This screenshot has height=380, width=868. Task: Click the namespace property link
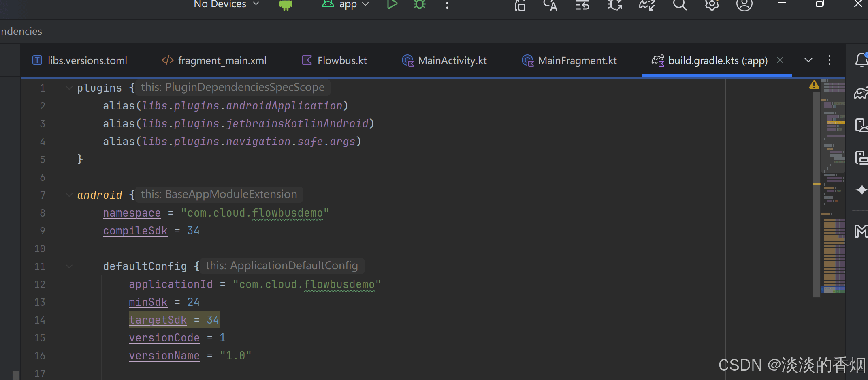click(x=132, y=213)
